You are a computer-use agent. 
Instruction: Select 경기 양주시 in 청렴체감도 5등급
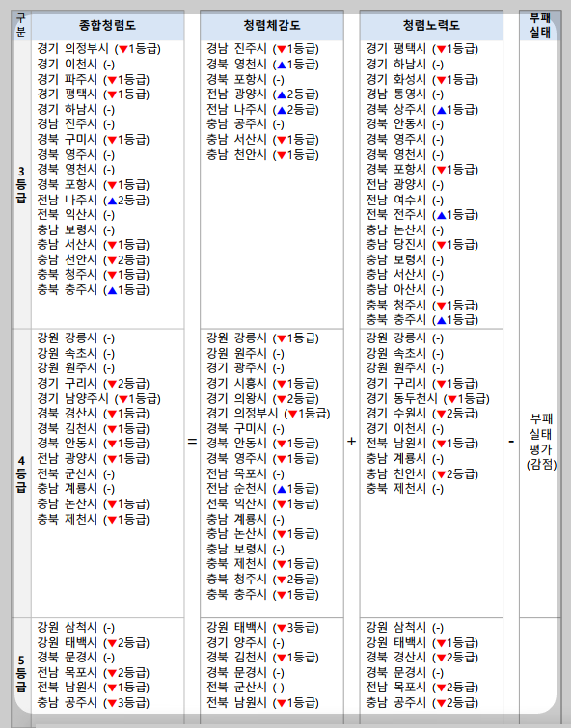[x=245, y=642]
